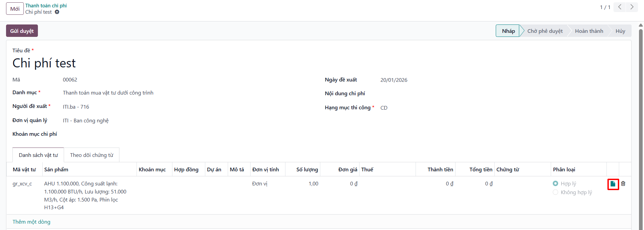Click the Mã value 00062
Screen dimensions: 644x230
click(70, 80)
